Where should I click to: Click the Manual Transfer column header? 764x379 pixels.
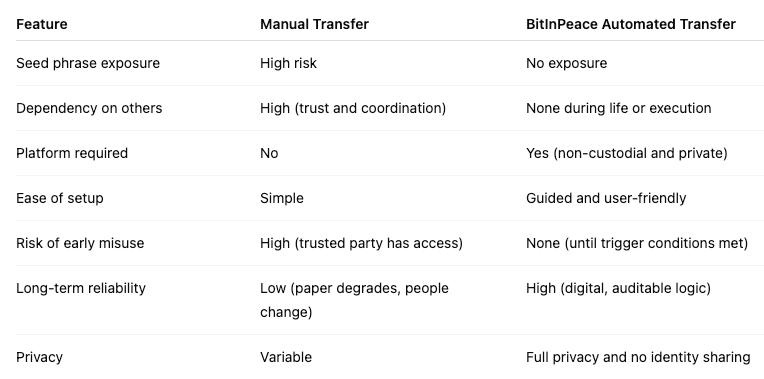[314, 24]
